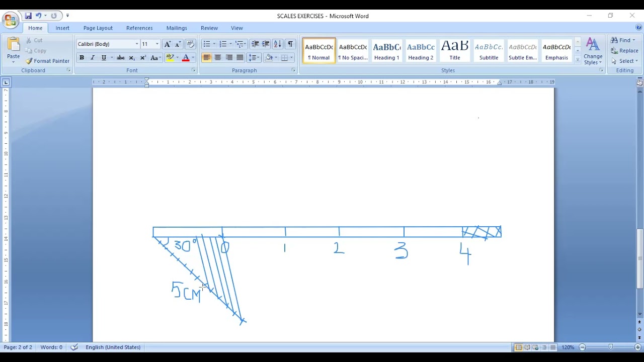The image size is (644, 362).
Task: Open line spacing options
Action: (254, 58)
